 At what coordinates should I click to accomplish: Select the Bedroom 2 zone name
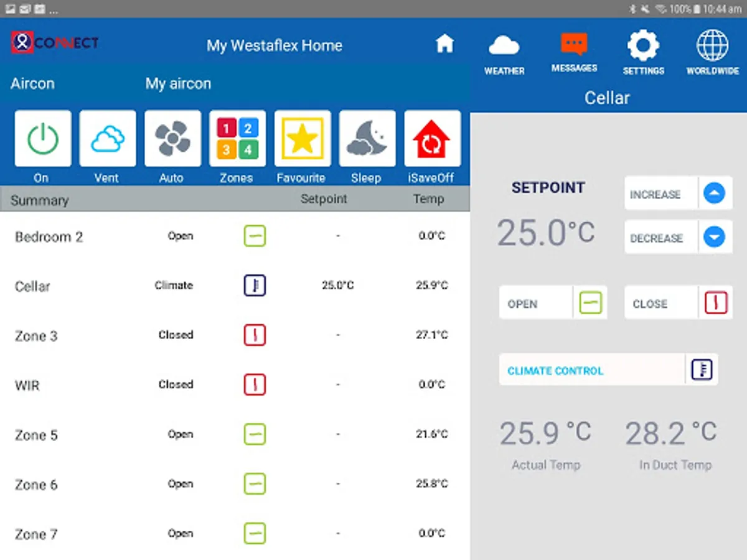[49, 237]
